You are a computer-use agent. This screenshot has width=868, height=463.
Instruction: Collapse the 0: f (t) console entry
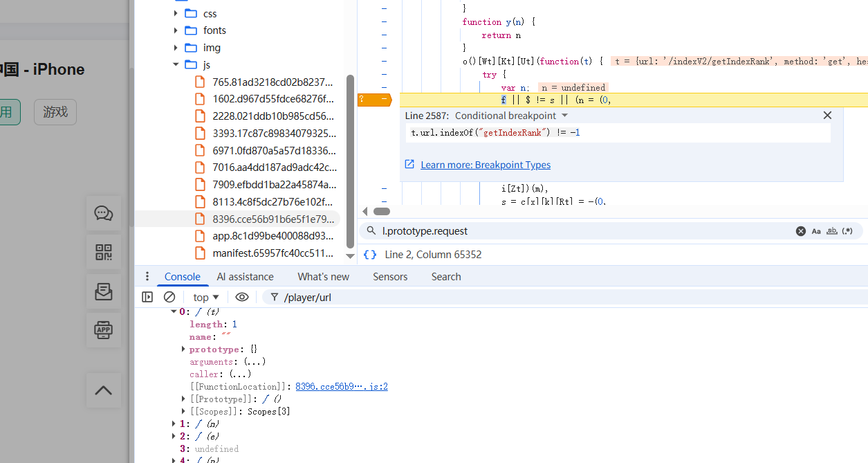174,311
